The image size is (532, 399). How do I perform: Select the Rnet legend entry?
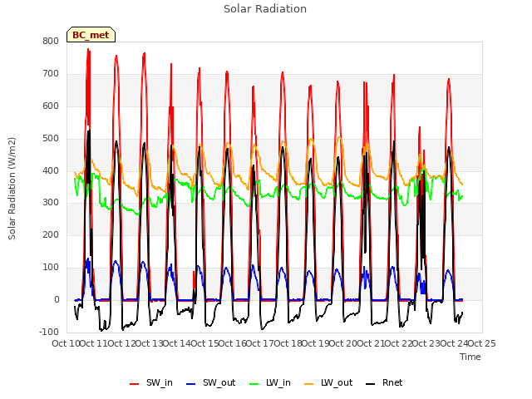tap(384, 382)
